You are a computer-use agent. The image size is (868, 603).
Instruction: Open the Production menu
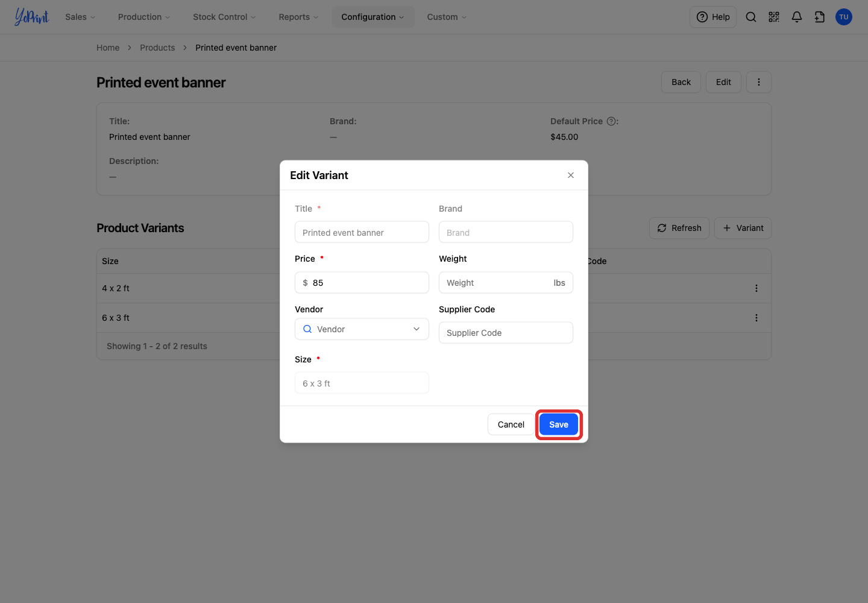(144, 17)
